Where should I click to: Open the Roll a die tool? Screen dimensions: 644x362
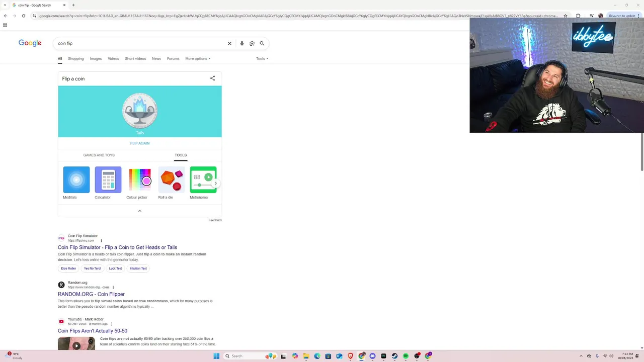pos(172,183)
